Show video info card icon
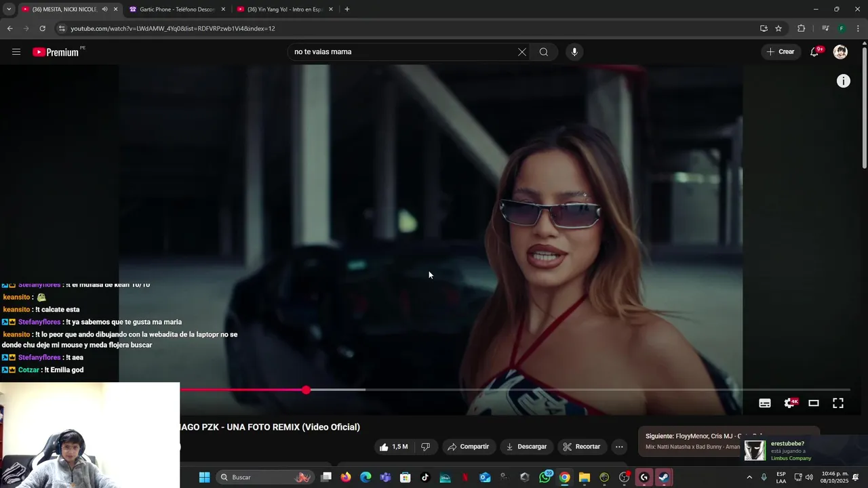 pos(843,81)
